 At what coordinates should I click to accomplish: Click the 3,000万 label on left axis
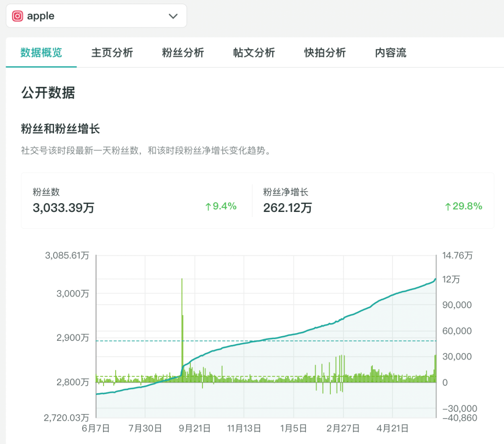[72, 294]
